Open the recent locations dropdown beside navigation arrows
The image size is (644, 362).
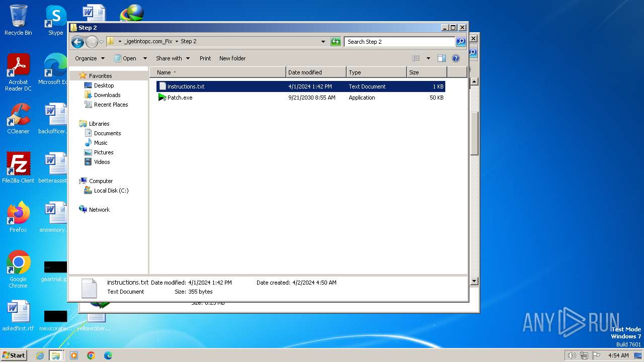pyautogui.click(x=101, y=42)
